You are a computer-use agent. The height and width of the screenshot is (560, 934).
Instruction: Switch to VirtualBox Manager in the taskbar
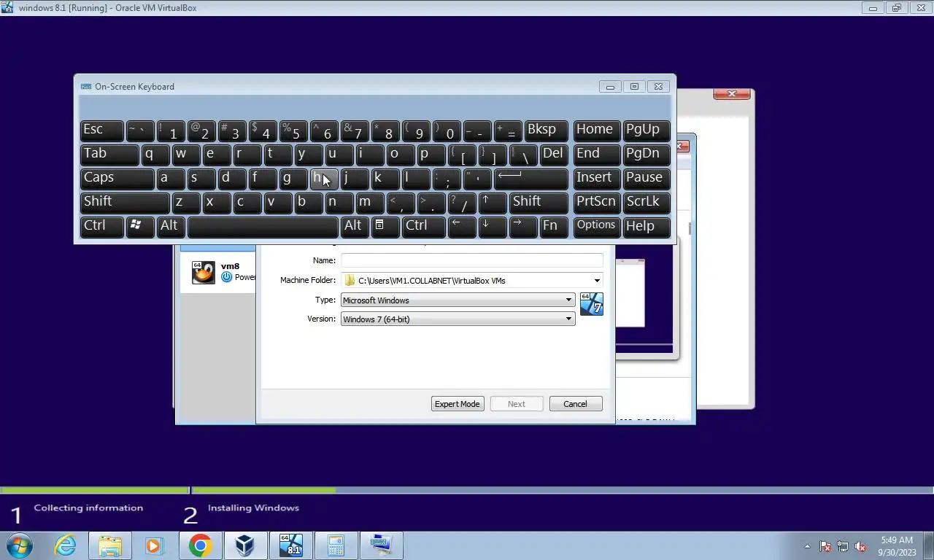(x=245, y=545)
